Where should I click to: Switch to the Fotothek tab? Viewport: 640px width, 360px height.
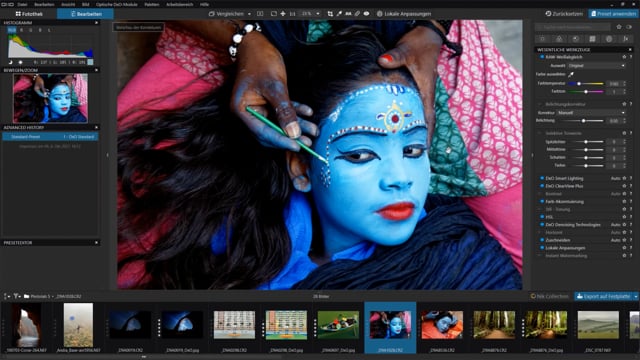click(29, 14)
